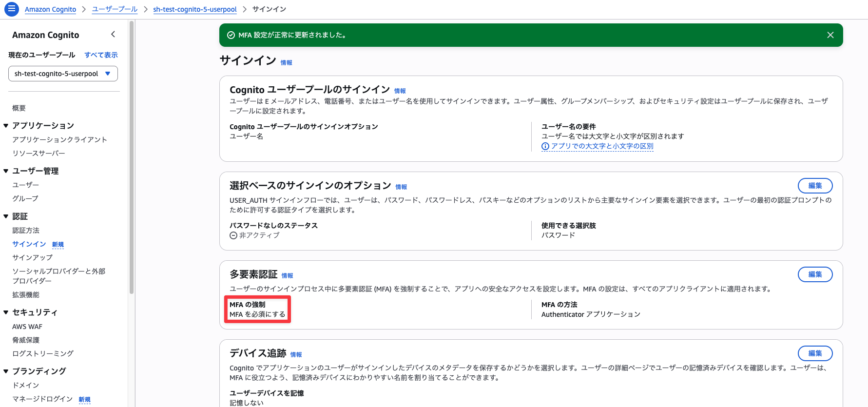Image resolution: width=868 pixels, height=407 pixels.
Task: Edit 選択ベースのサインインのオプション section
Action: [815, 186]
